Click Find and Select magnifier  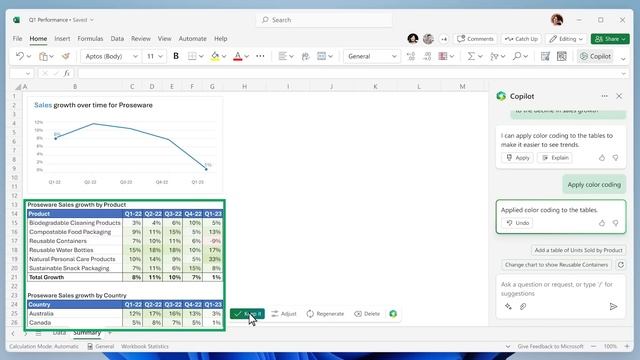[517, 56]
